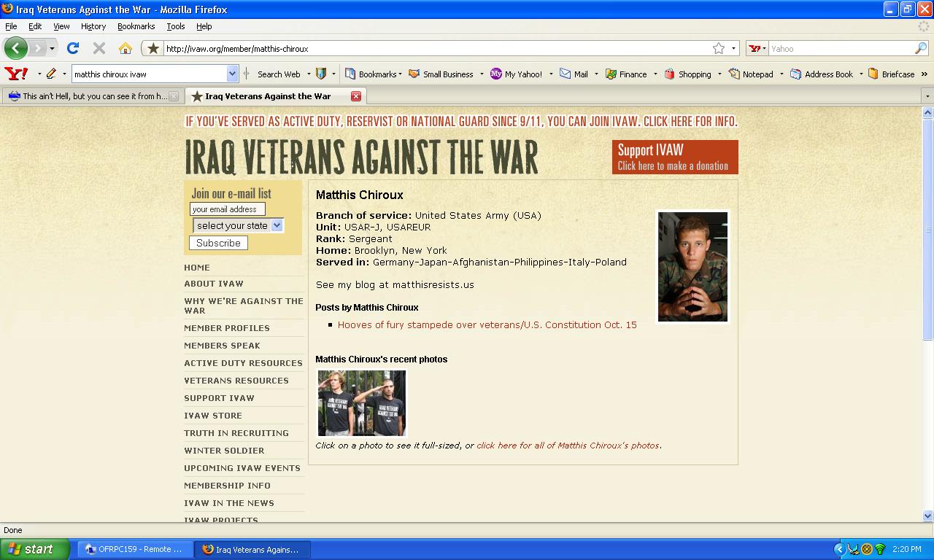Click the search magnifier in Yahoo search box

(921, 48)
